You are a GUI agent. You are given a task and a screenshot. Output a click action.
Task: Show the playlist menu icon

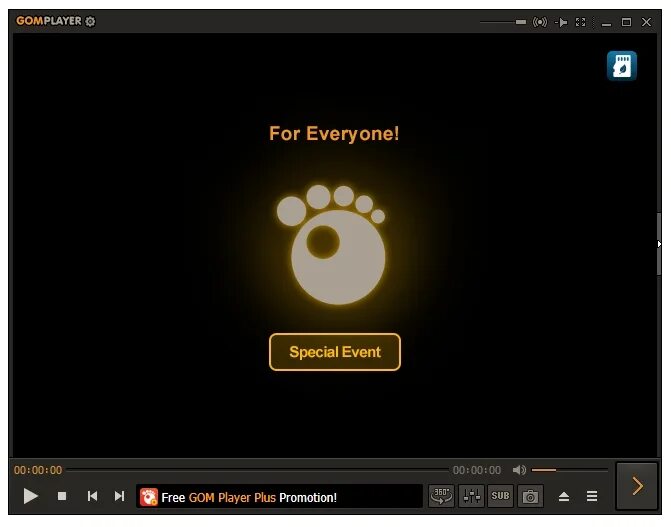tap(592, 496)
